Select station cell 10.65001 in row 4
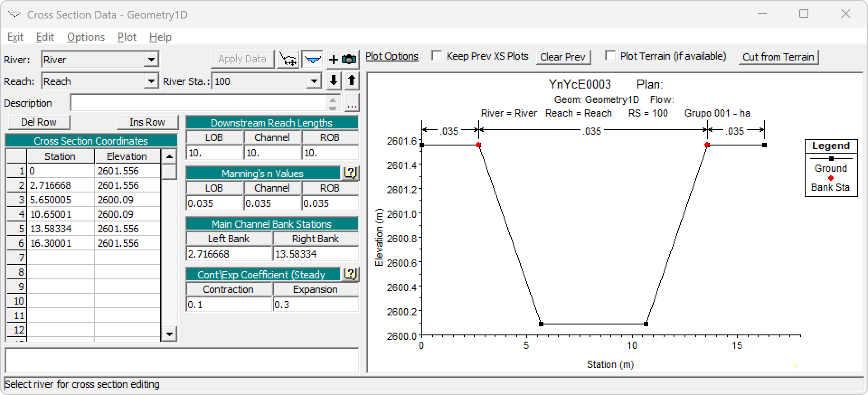This screenshot has width=868, height=395. pos(61,214)
